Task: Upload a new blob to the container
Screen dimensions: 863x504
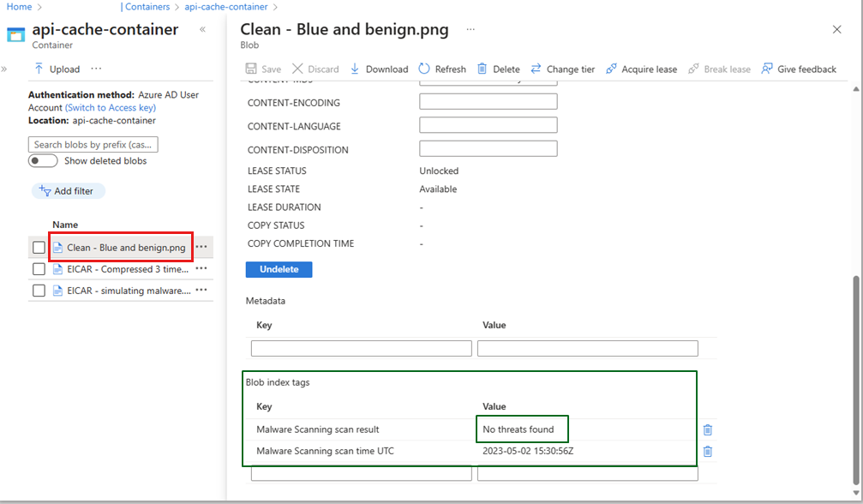Action: click(x=58, y=69)
